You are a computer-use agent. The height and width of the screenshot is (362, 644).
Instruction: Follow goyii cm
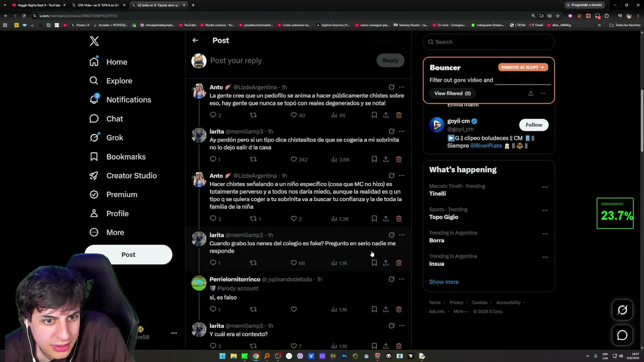pos(534,125)
